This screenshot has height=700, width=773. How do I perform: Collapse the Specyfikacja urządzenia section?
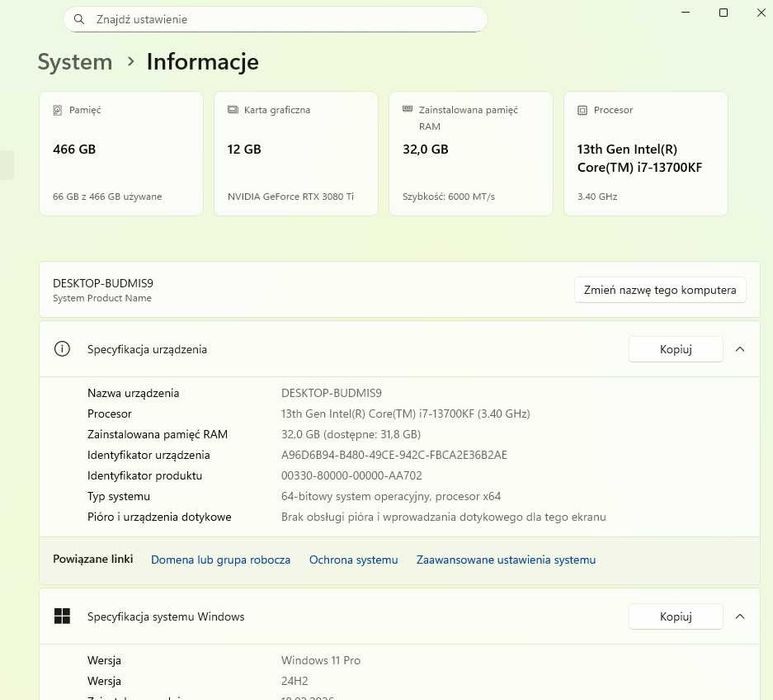click(x=740, y=349)
